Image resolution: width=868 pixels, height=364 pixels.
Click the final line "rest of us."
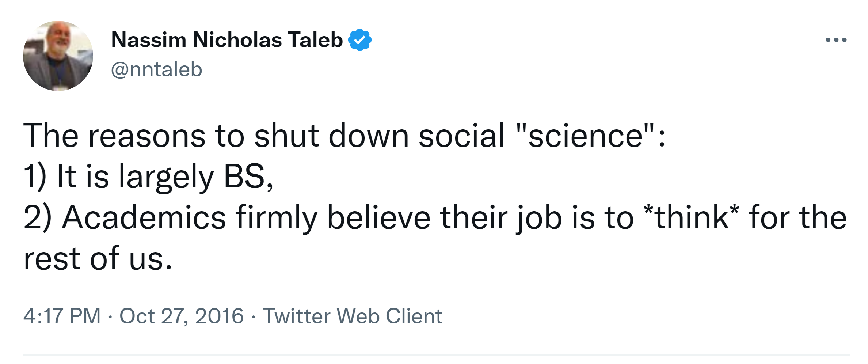98,259
